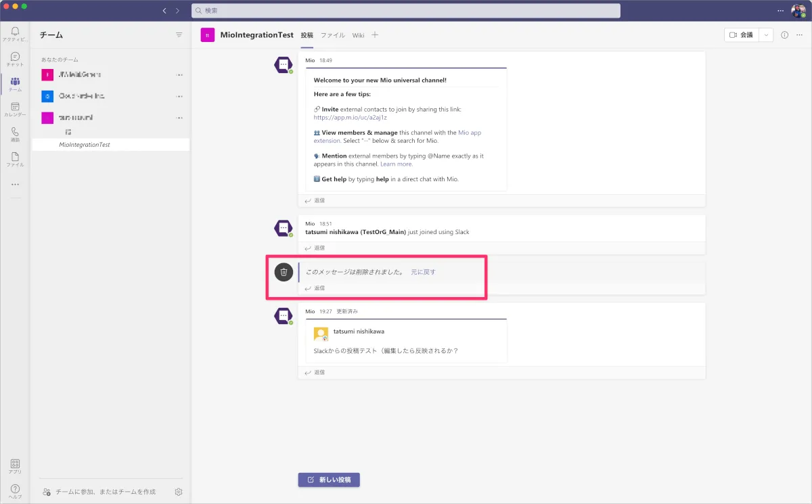The width and height of the screenshot is (812, 504).
Task: Click 元に戻す to restore deleted message
Action: pyautogui.click(x=423, y=272)
